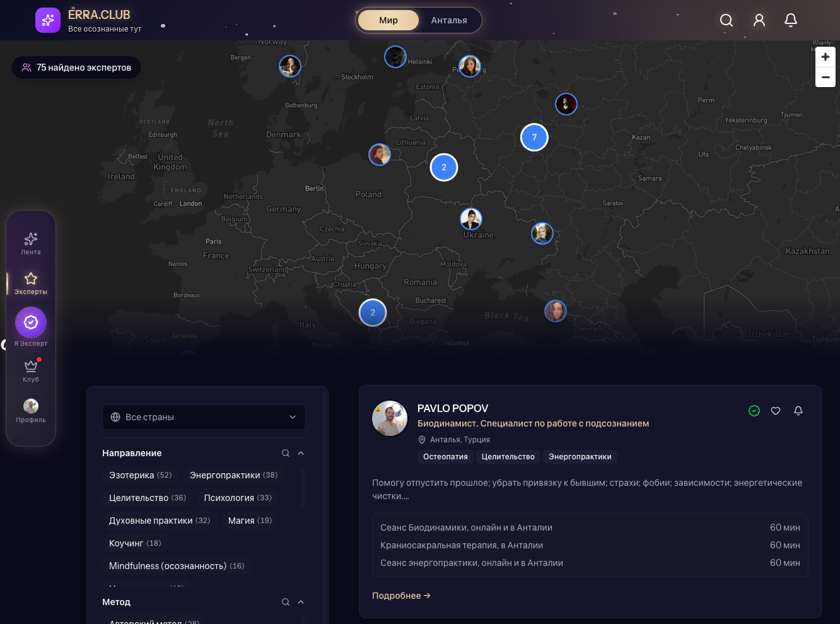Open the Лента feed in sidebar
Image resolution: width=840 pixels, height=624 pixels.
31,244
